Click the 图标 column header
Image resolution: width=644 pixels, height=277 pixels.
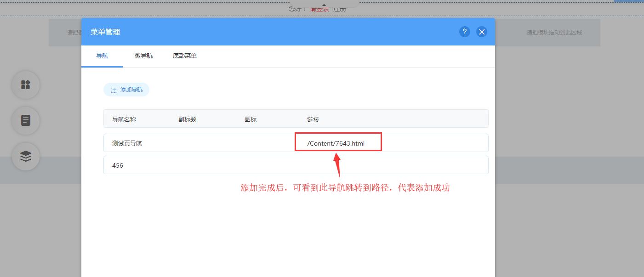(251, 119)
